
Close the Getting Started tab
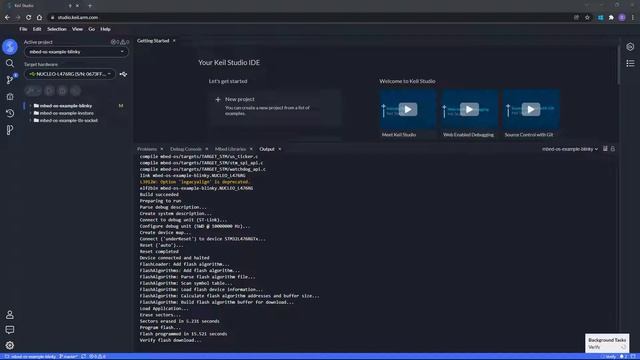(174, 41)
